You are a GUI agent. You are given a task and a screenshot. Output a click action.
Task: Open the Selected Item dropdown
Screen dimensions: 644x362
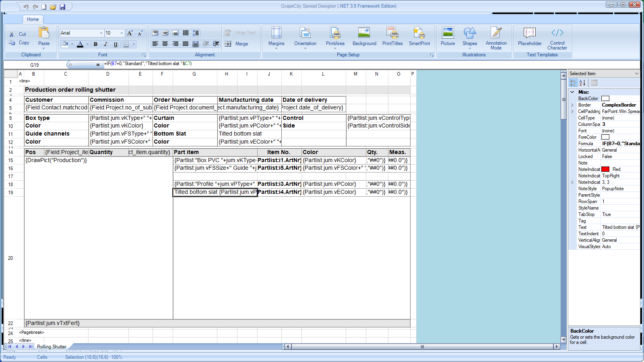[636, 74]
